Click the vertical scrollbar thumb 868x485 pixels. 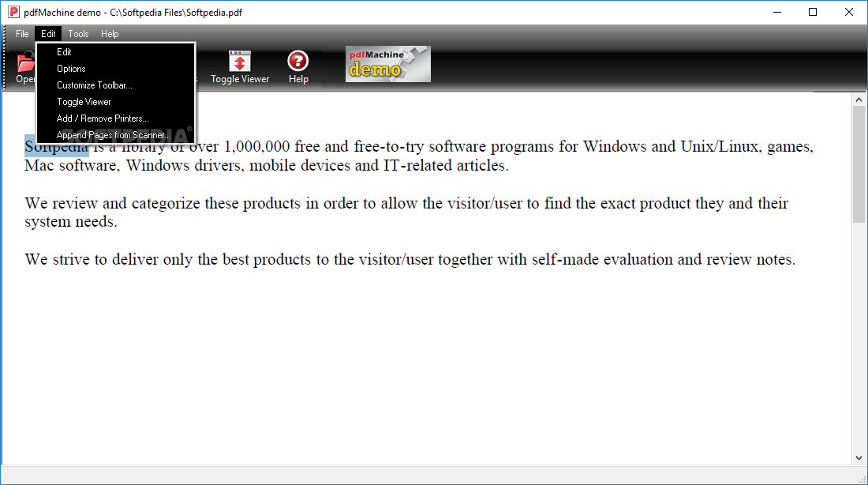click(859, 164)
